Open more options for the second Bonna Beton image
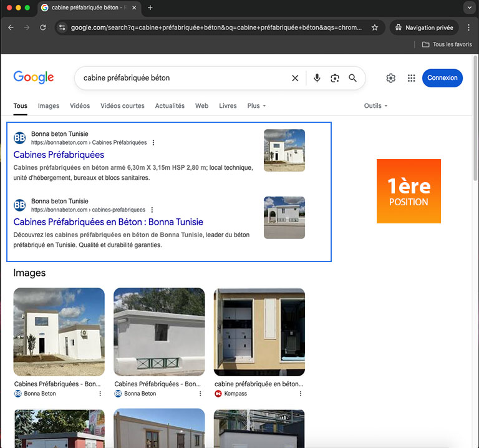Screen dimensions: 479x448 coord(200,394)
